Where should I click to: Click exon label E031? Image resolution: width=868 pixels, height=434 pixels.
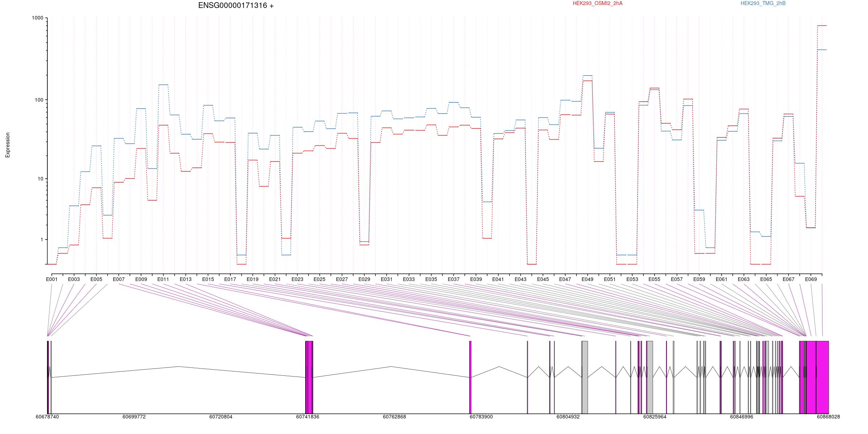point(387,279)
